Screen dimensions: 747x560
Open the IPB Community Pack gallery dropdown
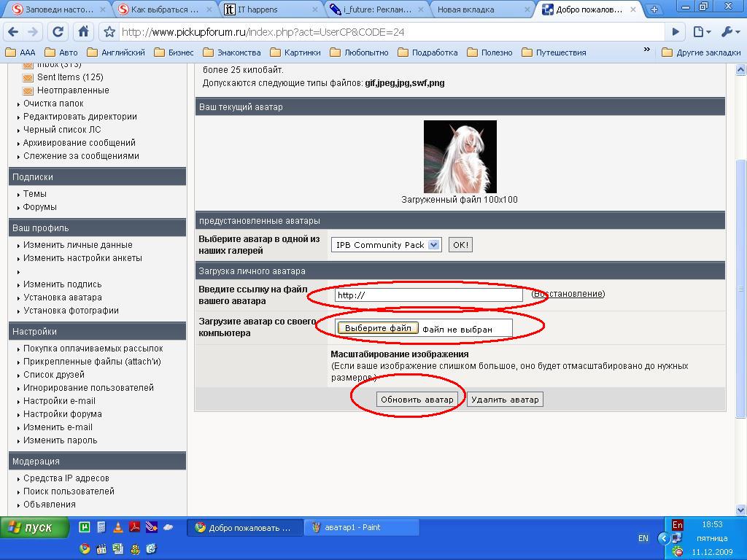click(386, 245)
